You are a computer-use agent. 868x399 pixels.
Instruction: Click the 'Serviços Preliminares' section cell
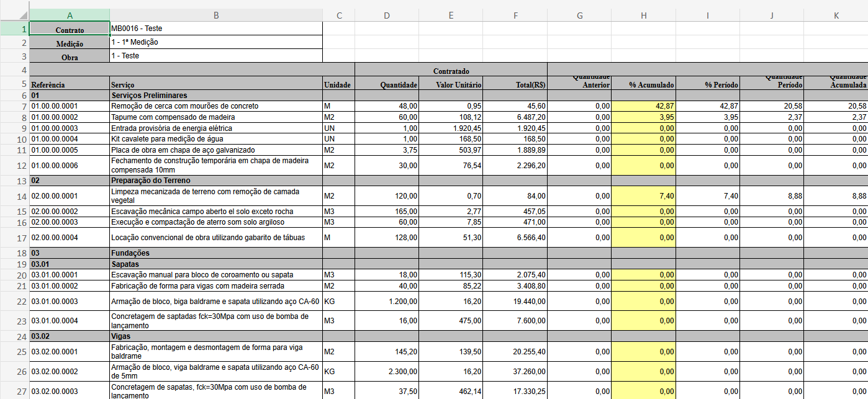point(215,96)
